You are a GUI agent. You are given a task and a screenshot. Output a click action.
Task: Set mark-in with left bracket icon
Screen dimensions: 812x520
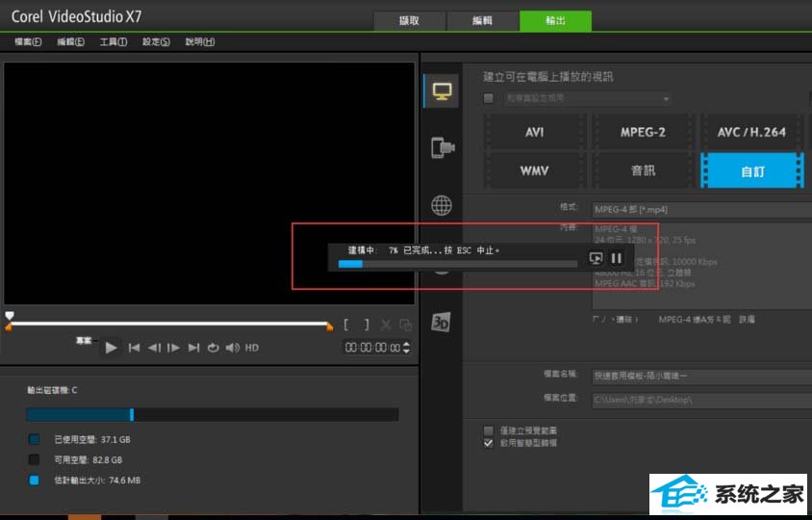346,325
